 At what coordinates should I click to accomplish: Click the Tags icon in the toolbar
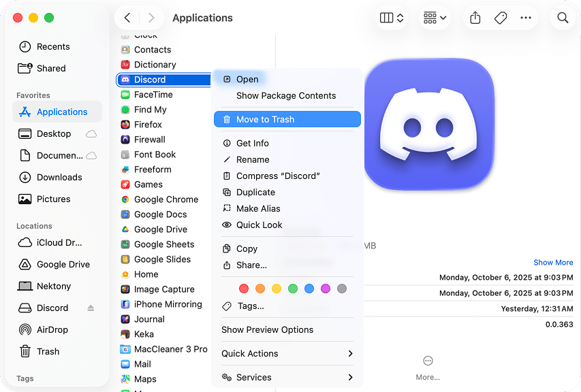501,17
